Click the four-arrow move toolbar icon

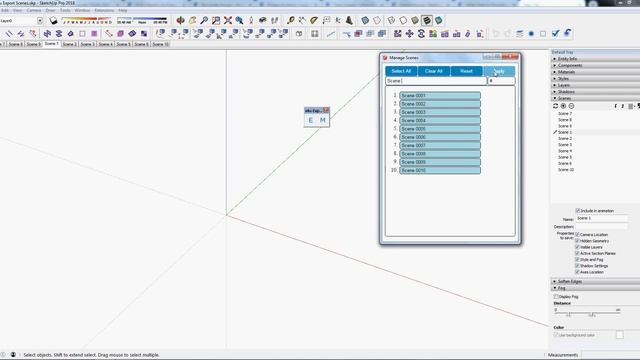click(409, 34)
